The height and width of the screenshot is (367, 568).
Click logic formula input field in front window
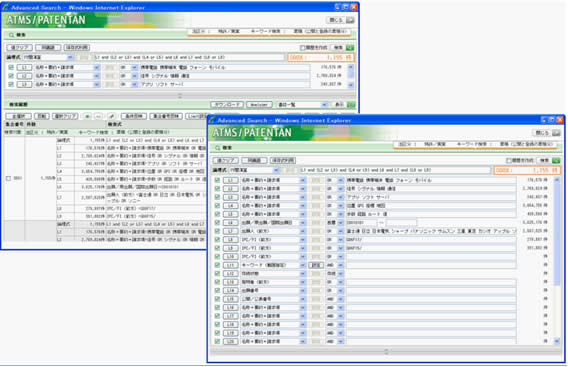click(x=394, y=170)
